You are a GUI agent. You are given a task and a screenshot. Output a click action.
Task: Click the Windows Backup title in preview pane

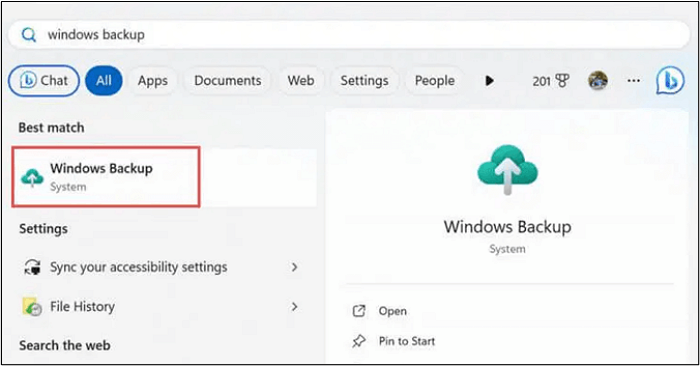[508, 227]
